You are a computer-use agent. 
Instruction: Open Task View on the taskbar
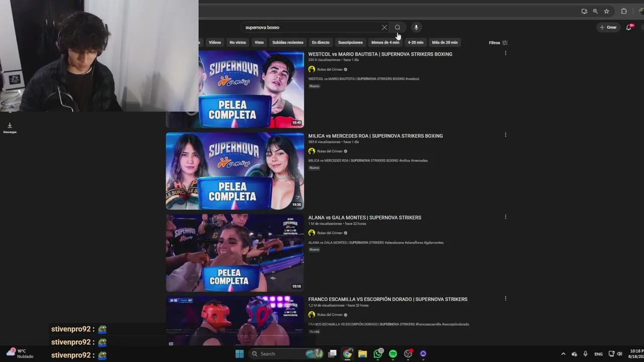point(332,353)
